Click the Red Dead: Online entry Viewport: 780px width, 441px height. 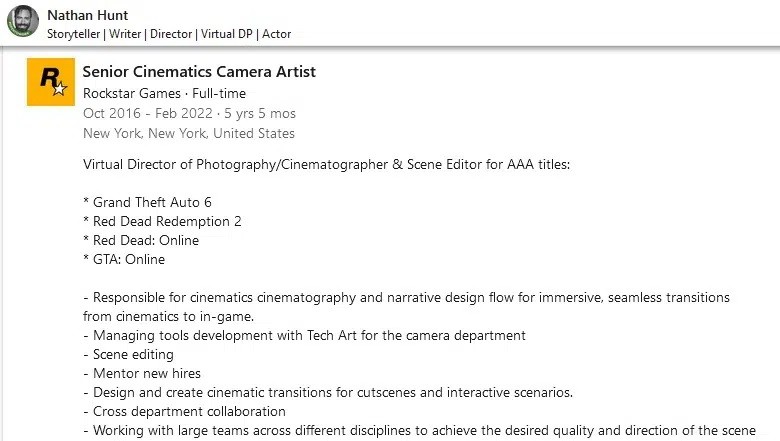point(141,240)
